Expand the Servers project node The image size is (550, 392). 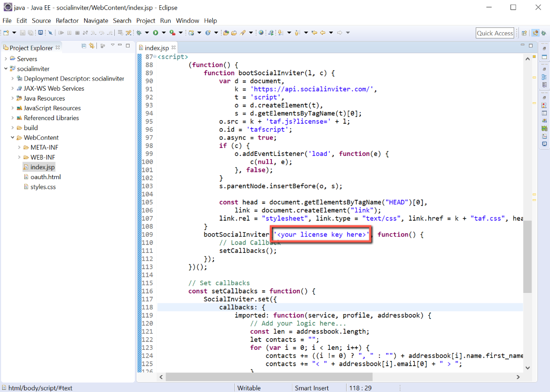6,58
